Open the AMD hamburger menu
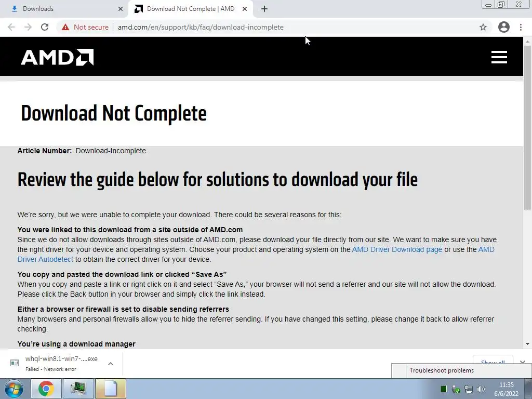This screenshot has width=532, height=399. tap(499, 57)
